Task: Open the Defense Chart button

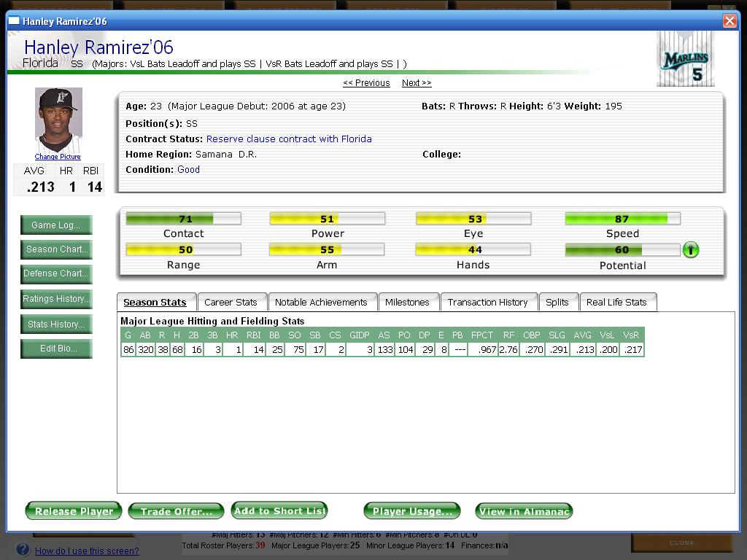Action: [x=56, y=274]
